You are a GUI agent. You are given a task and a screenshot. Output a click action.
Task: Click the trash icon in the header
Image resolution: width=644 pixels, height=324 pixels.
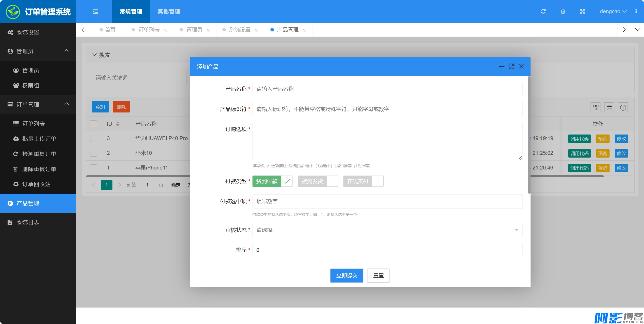563,11
